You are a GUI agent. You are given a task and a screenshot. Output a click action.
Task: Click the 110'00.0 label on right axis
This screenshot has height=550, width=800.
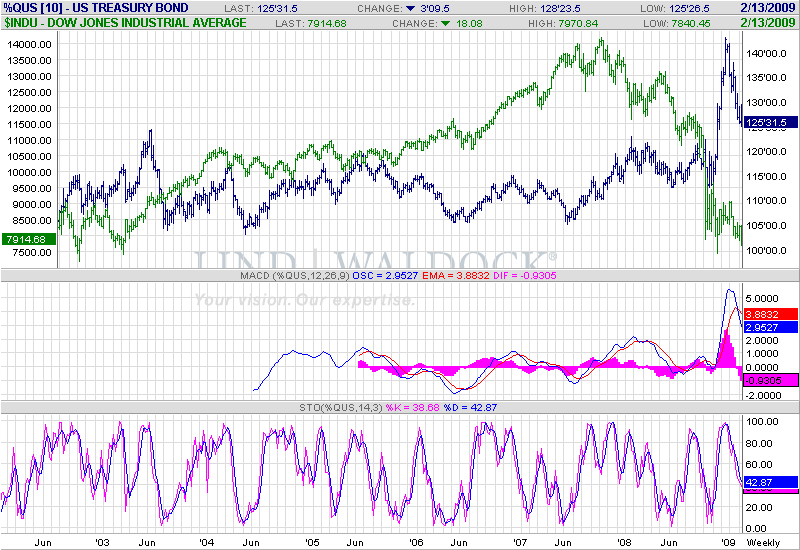coord(766,201)
